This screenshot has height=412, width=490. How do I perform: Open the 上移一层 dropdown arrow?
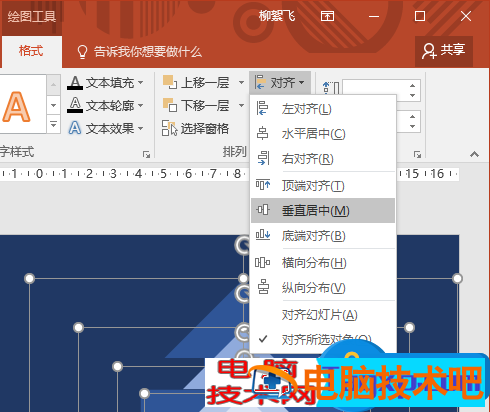click(x=241, y=82)
